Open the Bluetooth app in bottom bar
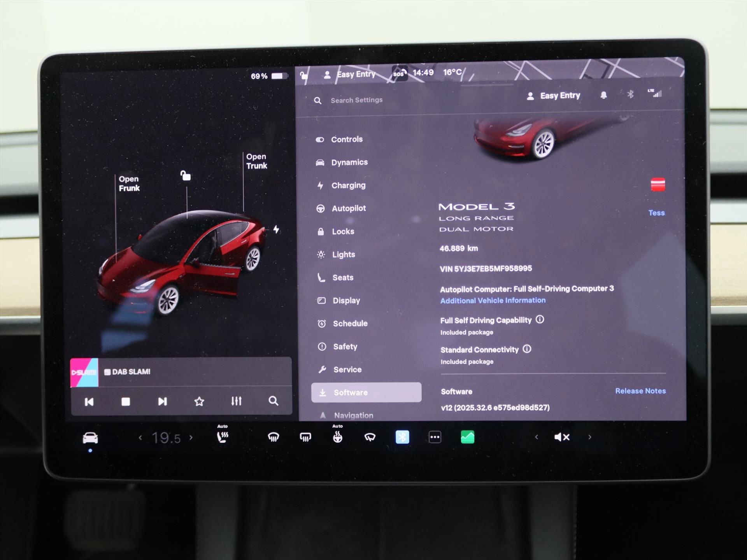 point(402,437)
